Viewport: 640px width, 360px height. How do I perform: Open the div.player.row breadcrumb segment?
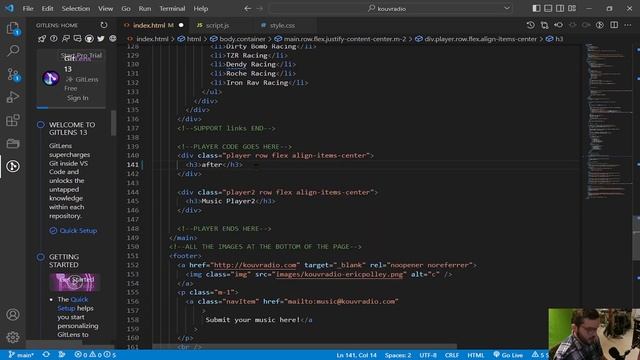(x=476, y=39)
